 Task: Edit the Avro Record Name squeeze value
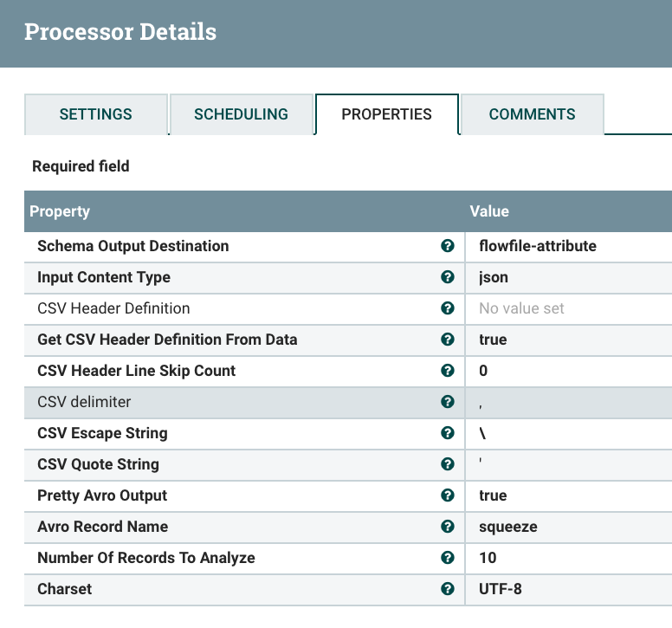[507, 527]
